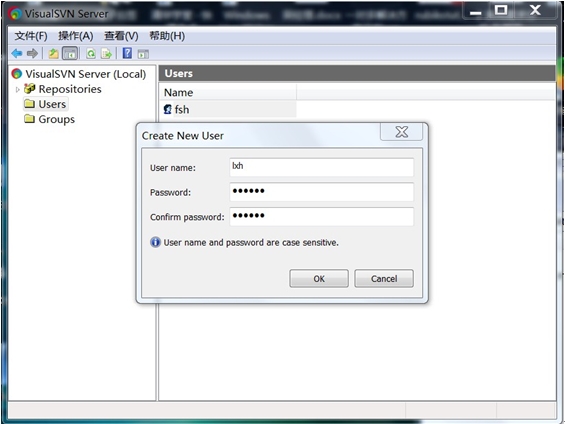This screenshot has height=424, width=565.
Task: Toggle the Show/Hide Action Pane icon
Action: click(143, 54)
